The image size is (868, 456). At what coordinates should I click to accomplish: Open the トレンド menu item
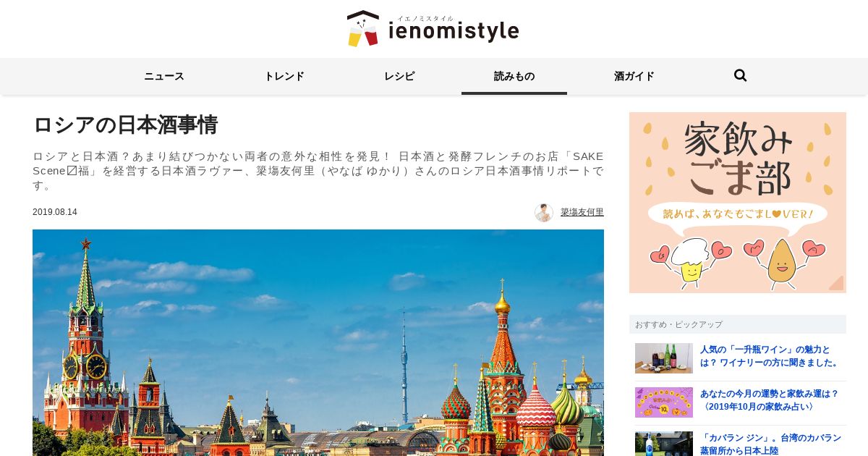tap(284, 76)
